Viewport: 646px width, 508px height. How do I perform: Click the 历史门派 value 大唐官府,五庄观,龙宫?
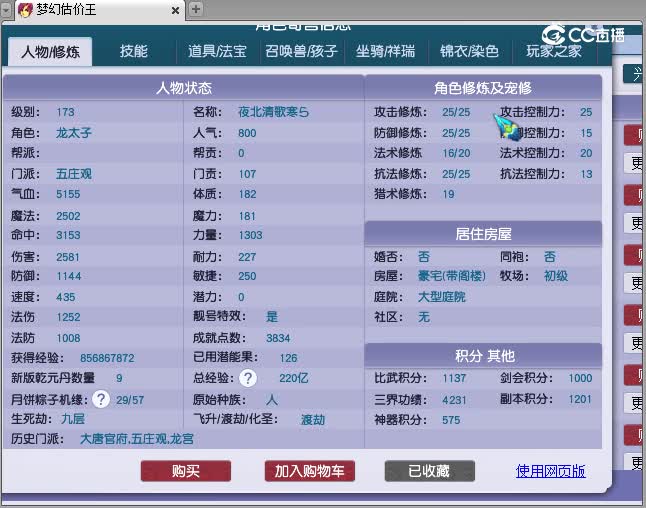pyautogui.click(x=137, y=439)
